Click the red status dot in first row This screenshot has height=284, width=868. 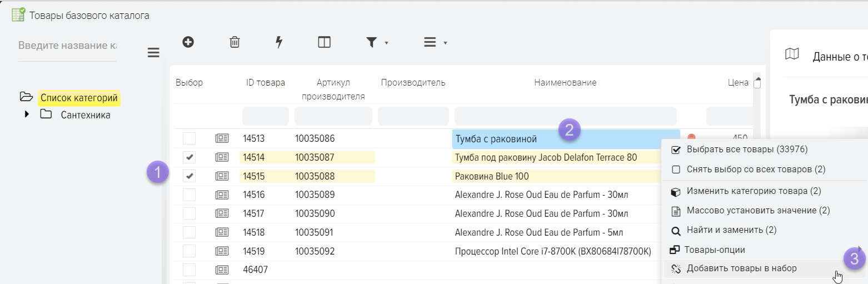(691, 138)
